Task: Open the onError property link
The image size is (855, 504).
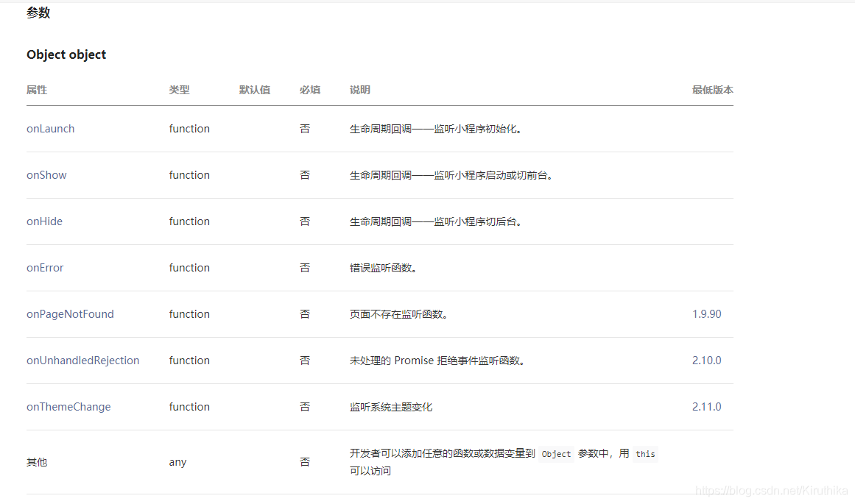Action: (x=45, y=268)
